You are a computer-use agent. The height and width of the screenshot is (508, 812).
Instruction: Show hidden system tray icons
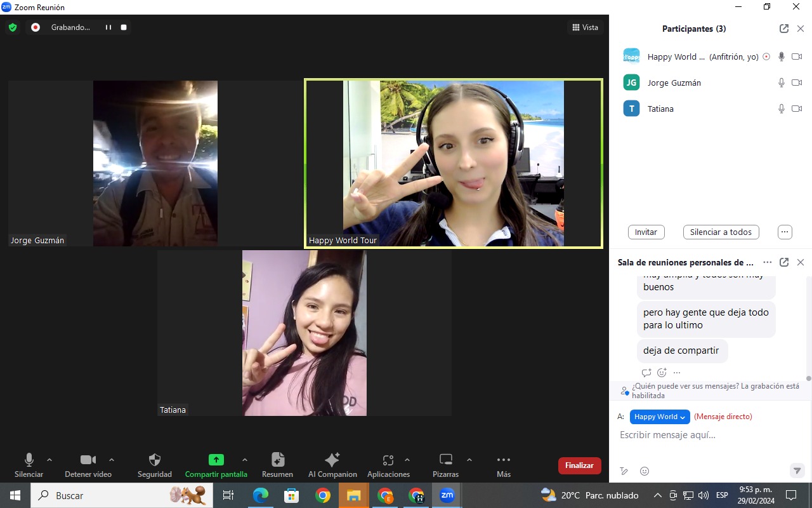(x=657, y=495)
